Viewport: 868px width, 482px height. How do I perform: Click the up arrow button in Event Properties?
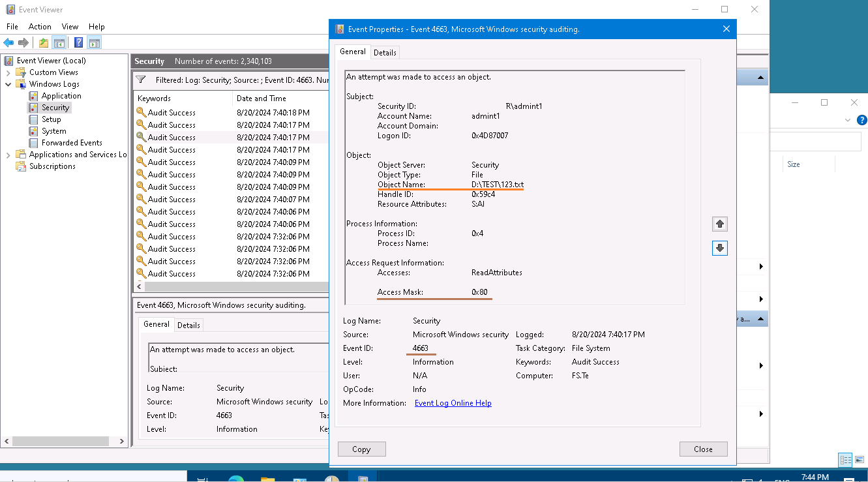tap(719, 224)
